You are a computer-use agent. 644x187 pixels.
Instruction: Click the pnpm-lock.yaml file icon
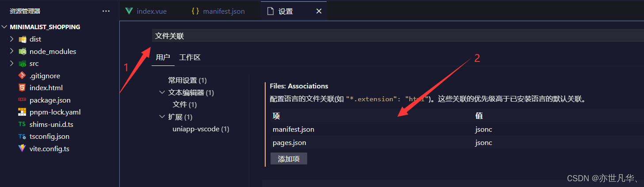(22, 112)
